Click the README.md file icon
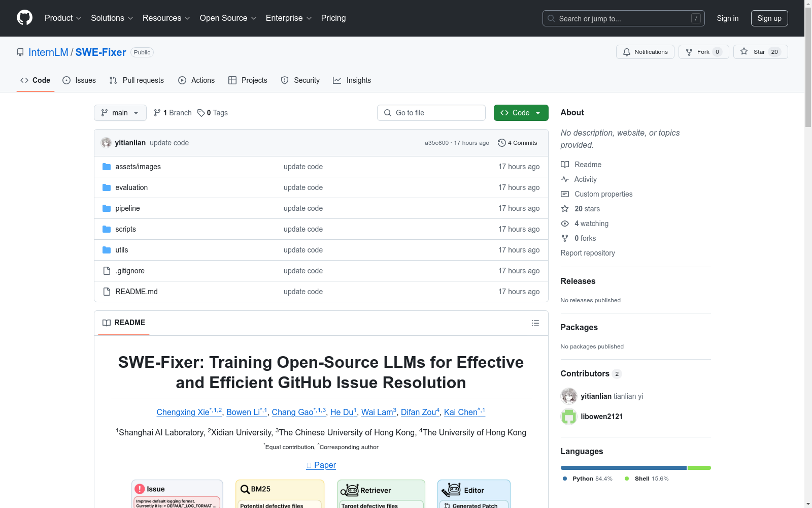The image size is (812, 508). 107,292
